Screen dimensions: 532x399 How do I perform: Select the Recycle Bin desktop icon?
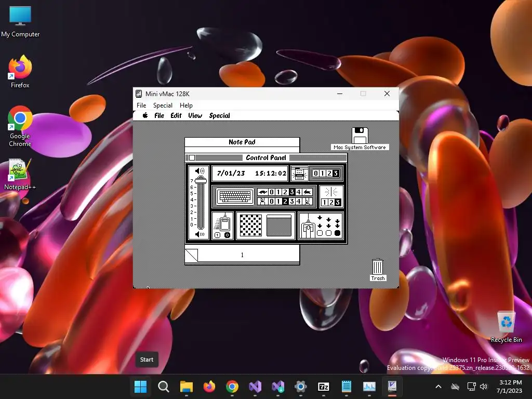click(506, 327)
